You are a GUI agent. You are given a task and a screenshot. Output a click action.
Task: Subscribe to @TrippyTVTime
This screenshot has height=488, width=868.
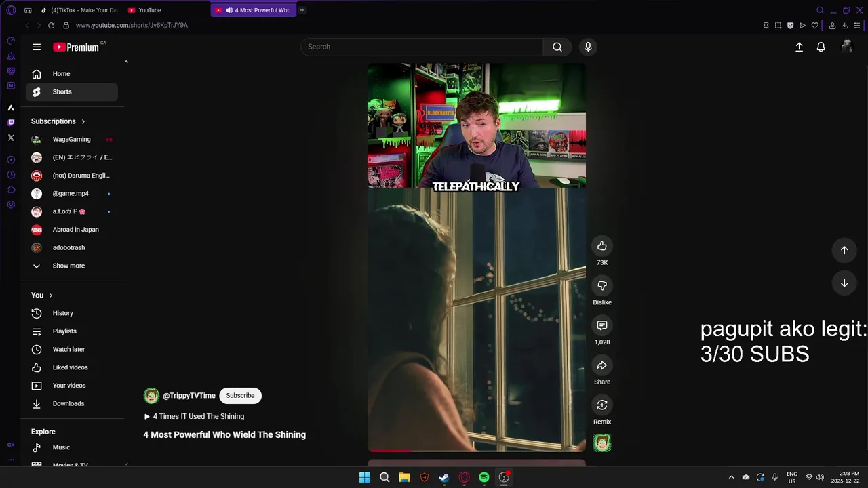click(240, 396)
